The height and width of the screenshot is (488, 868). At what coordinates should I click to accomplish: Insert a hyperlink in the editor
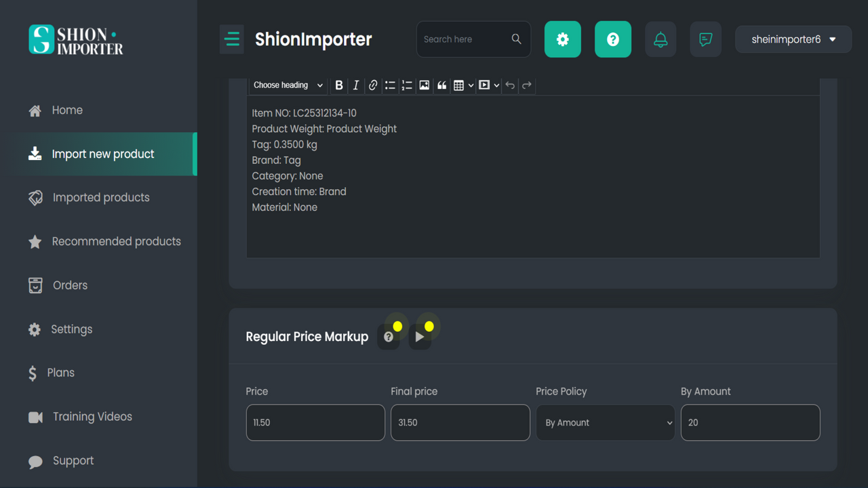click(x=372, y=85)
